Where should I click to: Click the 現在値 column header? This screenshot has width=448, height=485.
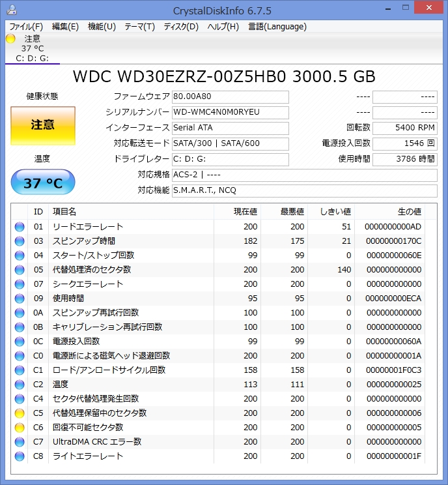(237, 212)
